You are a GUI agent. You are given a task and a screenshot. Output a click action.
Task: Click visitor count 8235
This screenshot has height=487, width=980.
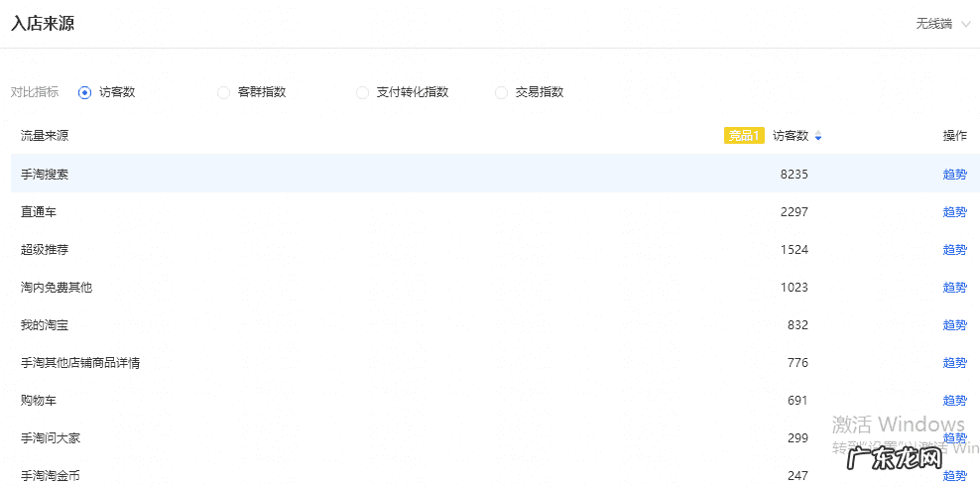(x=794, y=175)
